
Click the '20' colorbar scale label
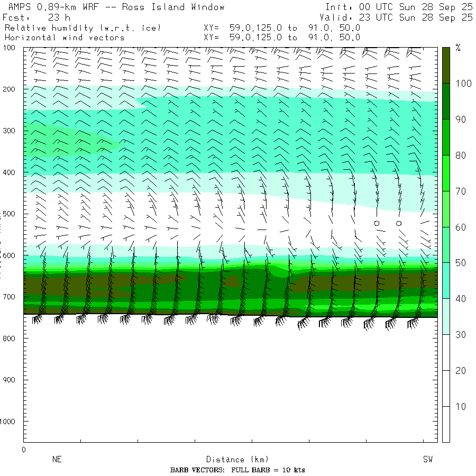coord(461,370)
